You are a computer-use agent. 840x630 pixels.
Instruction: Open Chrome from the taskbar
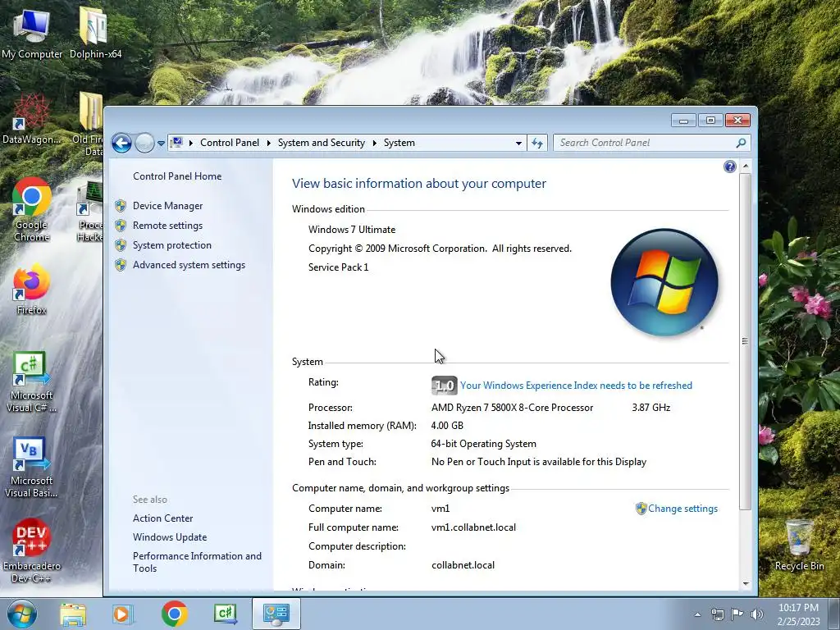click(174, 614)
